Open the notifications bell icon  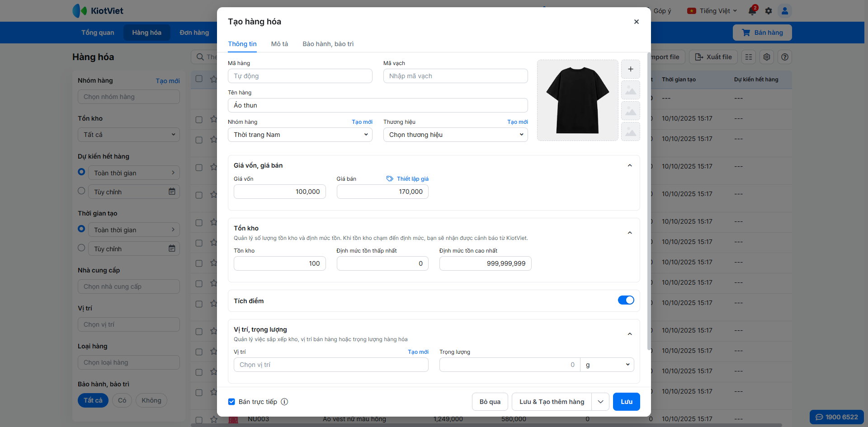(x=752, y=11)
